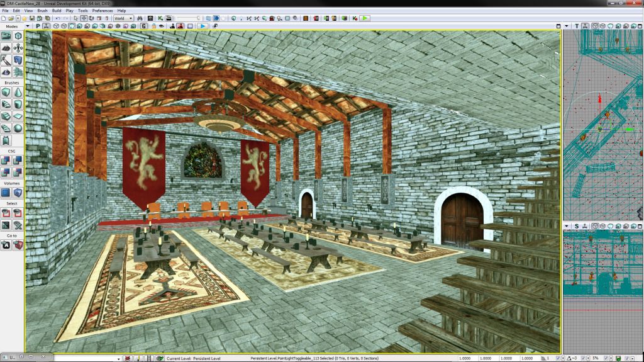This screenshot has width=644, height=362.
Task: Switch lower-right viewport to Side (S)
Action: [x=577, y=226]
